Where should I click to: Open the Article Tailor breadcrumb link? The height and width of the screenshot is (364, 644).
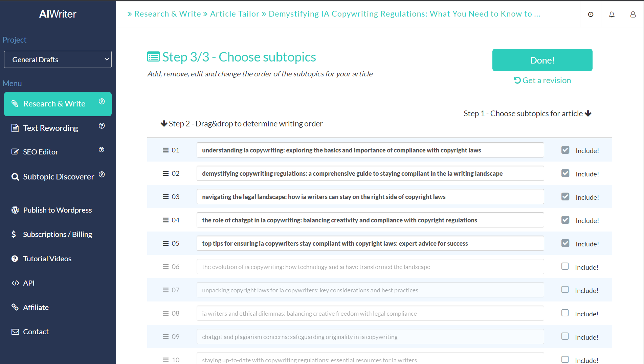[235, 14]
